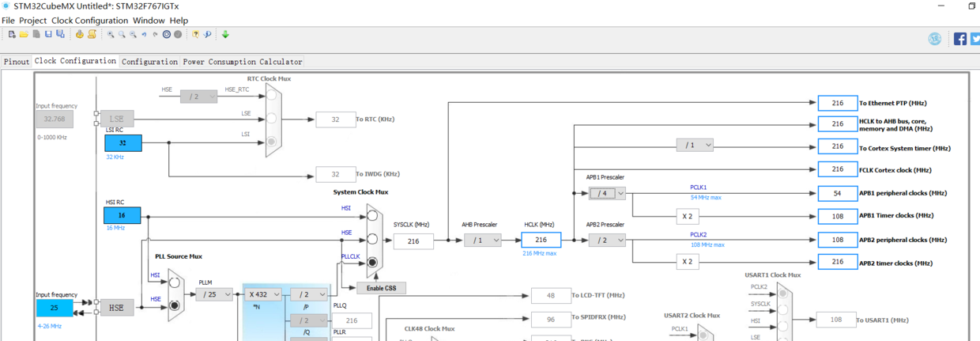
Task: Switch to the Pinout tab
Action: point(17,62)
